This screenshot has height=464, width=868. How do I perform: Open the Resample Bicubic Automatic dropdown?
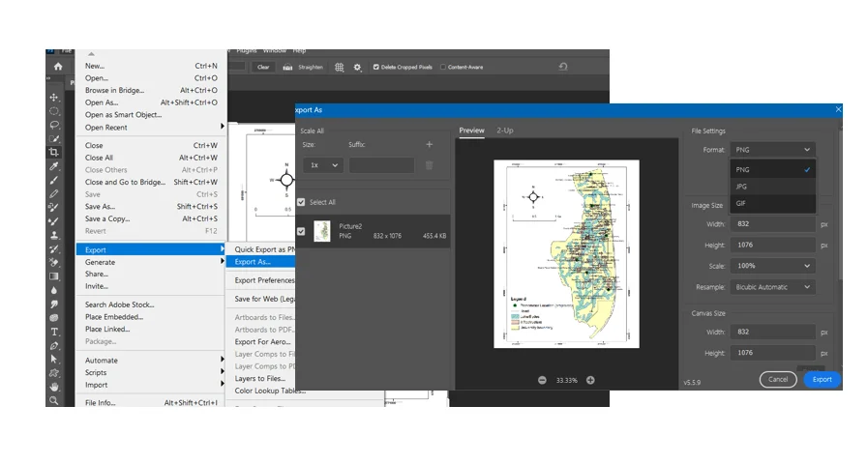[773, 287]
